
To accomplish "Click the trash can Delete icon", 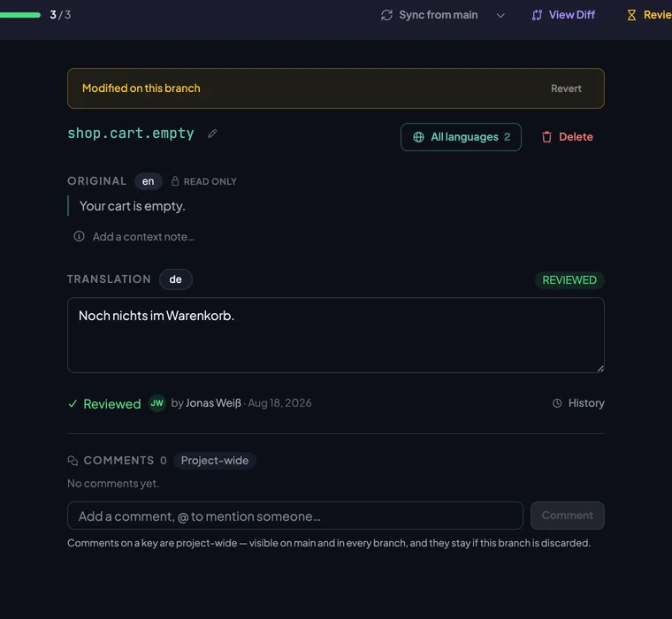I will [546, 137].
